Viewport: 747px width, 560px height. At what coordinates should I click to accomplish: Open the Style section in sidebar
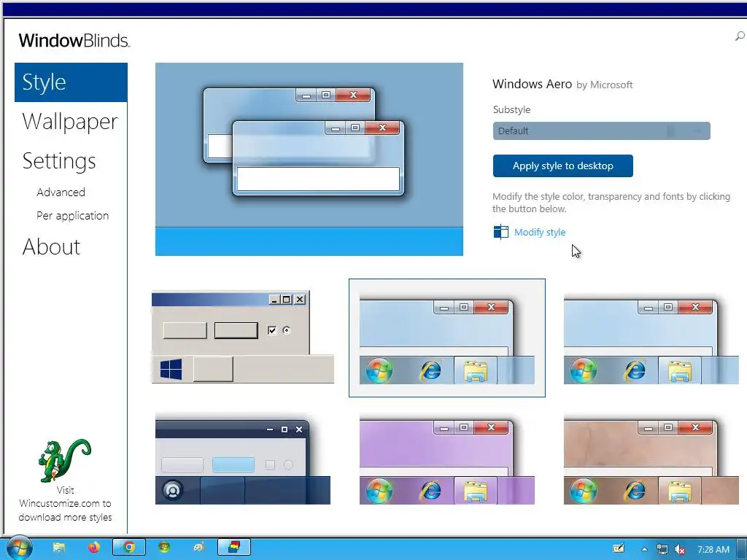(x=71, y=82)
